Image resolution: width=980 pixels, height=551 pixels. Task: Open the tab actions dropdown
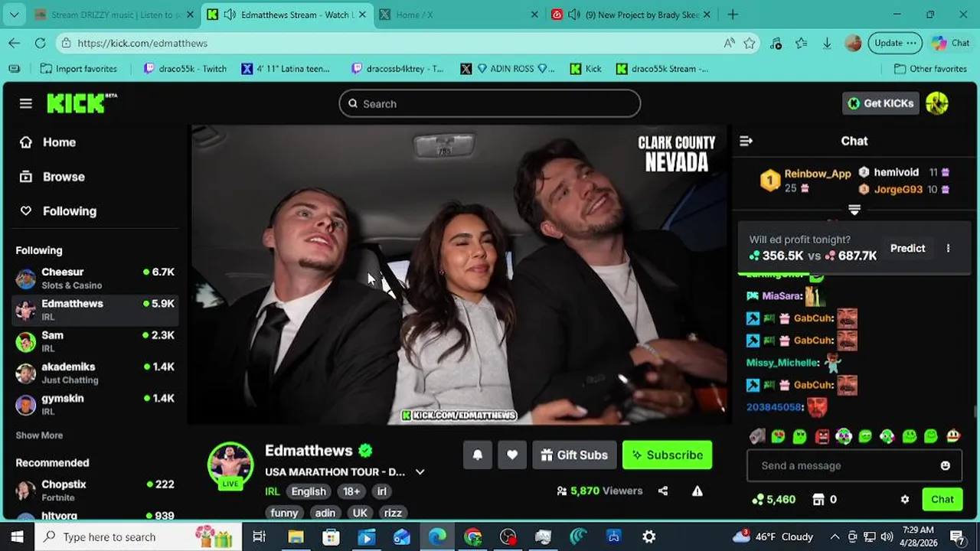coord(14,15)
